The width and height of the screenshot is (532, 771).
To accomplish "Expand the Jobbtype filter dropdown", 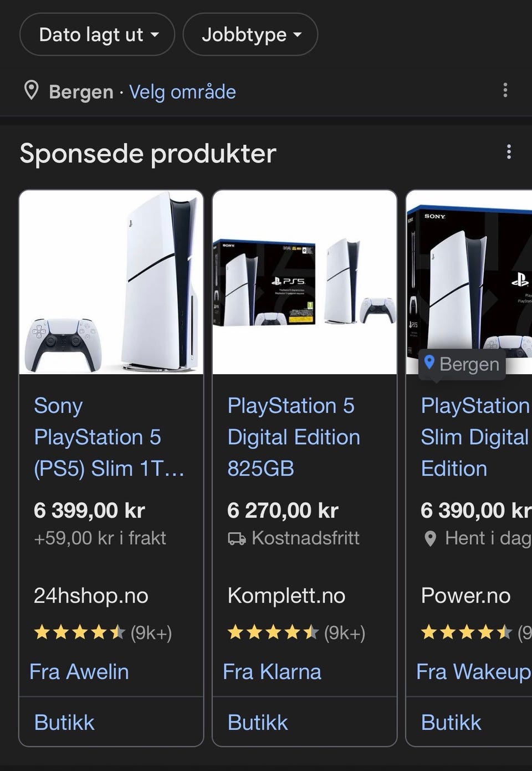I will (x=250, y=35).
